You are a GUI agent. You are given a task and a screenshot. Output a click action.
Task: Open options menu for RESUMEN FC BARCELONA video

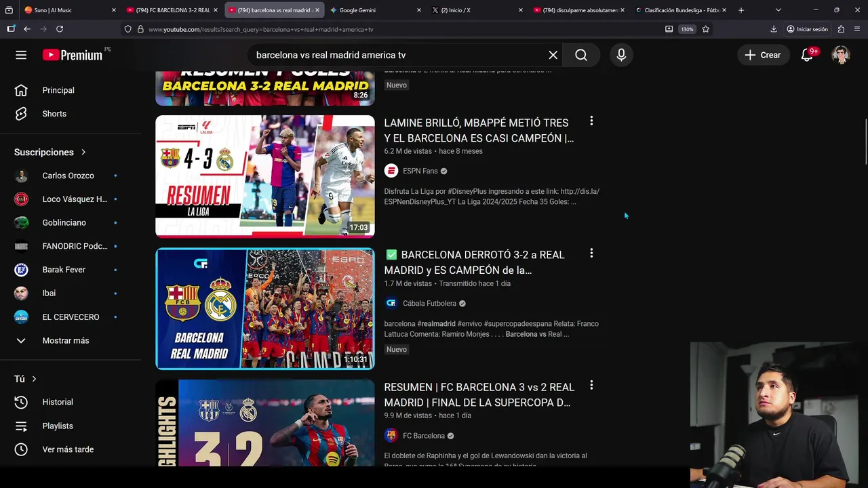point(591,386)
